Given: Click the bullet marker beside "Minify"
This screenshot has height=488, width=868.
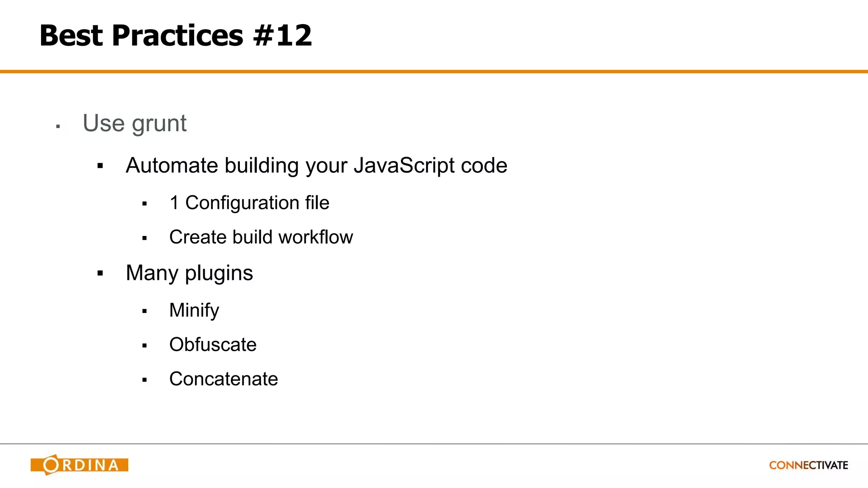Looking at the screenshot, I should (145, 311).
